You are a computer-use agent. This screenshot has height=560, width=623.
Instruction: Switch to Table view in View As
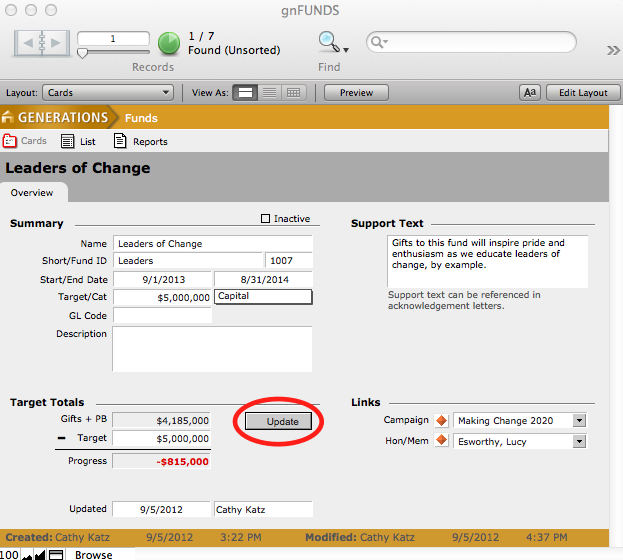point(293,93)
